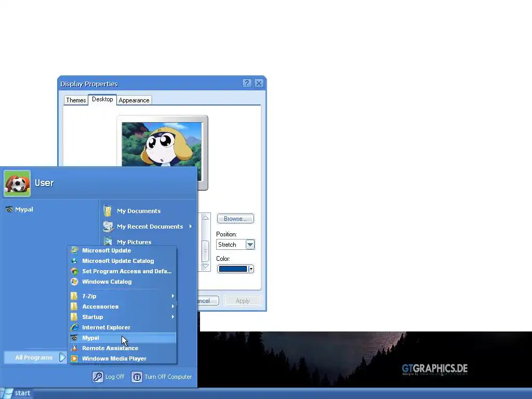The width and height of the screenshot is (532, 399).
Task: Click the background list scroll-up arrow
Action: pos(205,218)
